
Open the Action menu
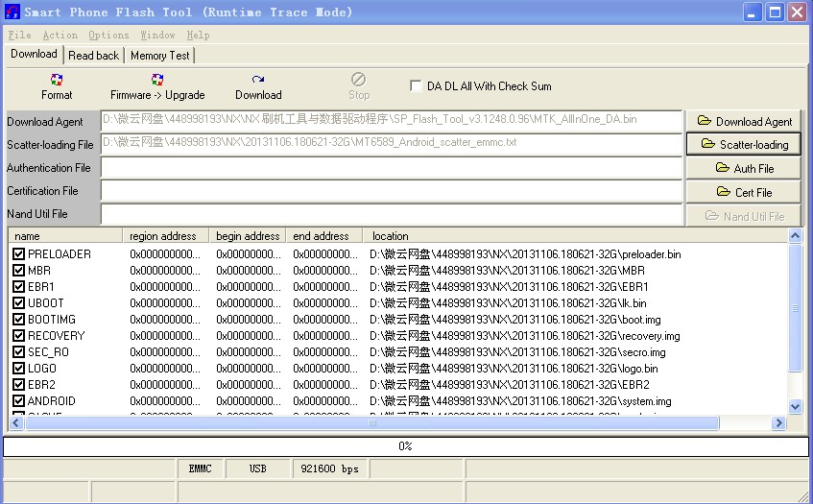[x=60, y=35]
